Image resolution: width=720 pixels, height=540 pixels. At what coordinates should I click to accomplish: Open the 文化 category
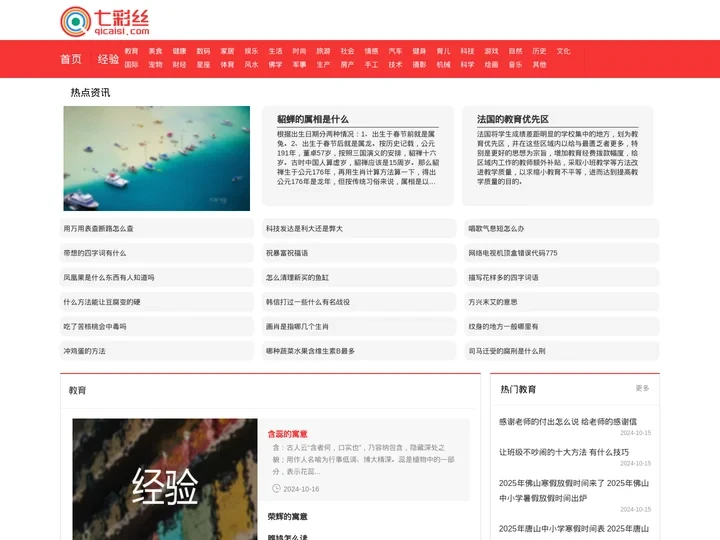(563, 51)
